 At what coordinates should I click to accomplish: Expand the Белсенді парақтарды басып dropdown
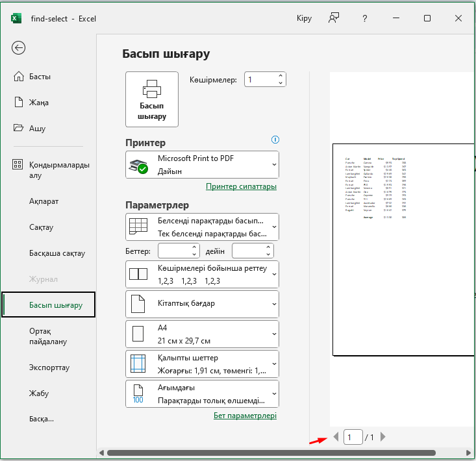tap(202, 227)
